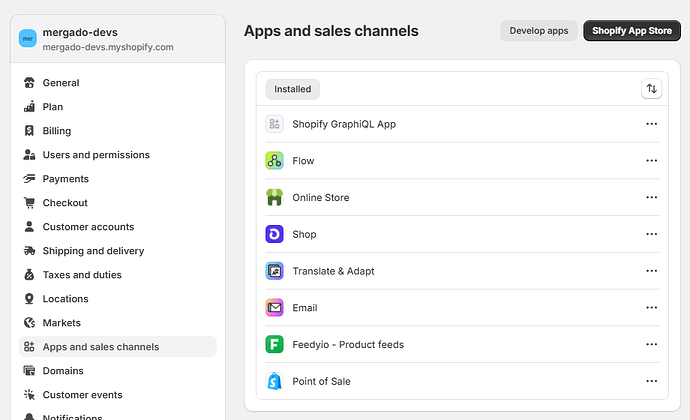Image resolution: width=690 pixels, height=420 pixels.
Task: Click the Online Store app icon
Action: tap(275, 198)
